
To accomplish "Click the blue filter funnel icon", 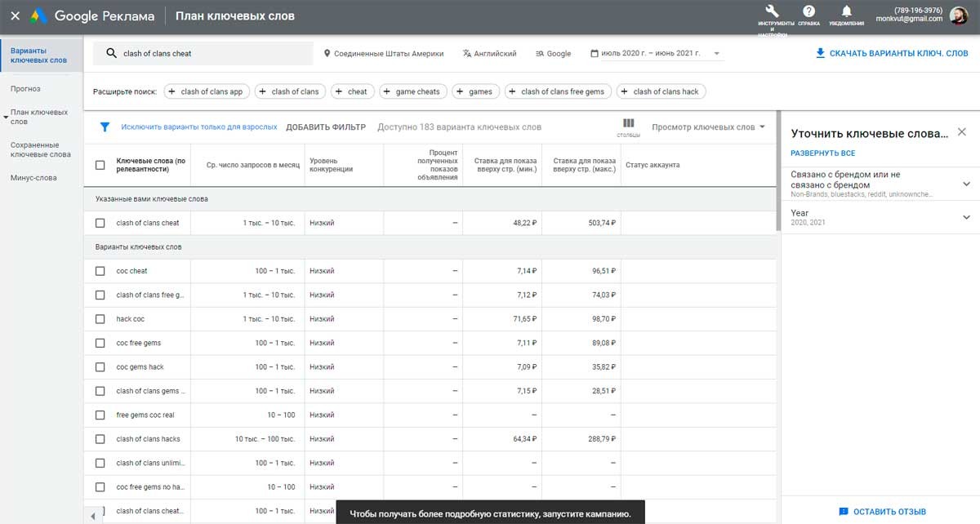I will point(105,127).
